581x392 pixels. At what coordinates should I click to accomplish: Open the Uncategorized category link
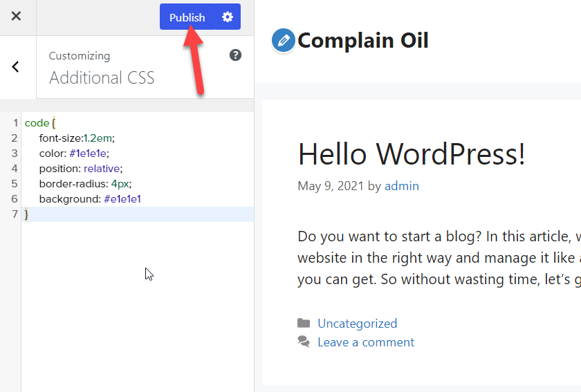click(357, 324)
